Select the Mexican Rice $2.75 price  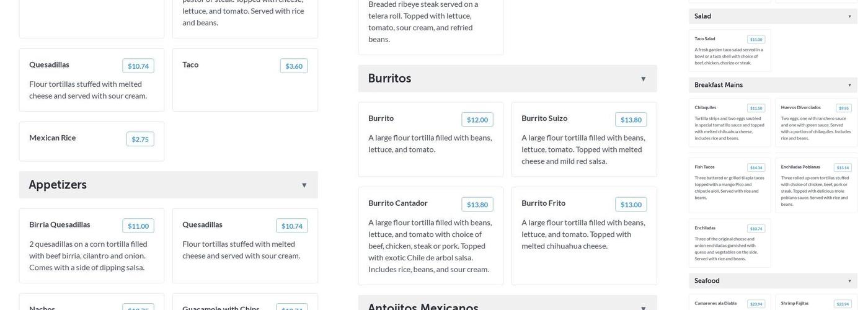tap(140, 139)
